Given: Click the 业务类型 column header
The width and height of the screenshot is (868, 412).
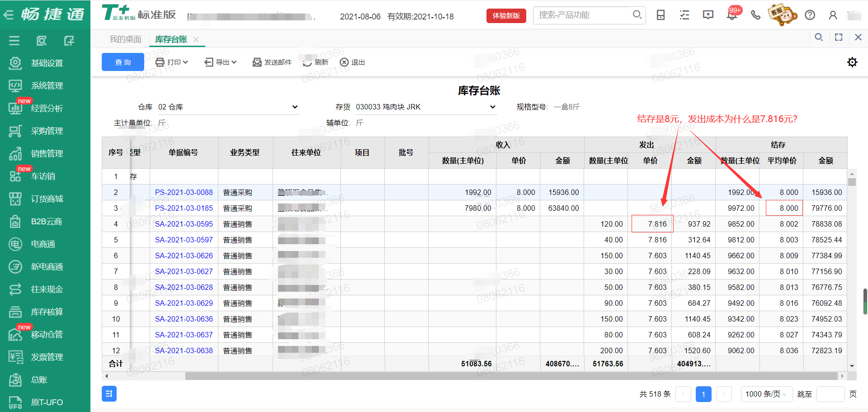Looking at the screenshot, I should (245, 152).
